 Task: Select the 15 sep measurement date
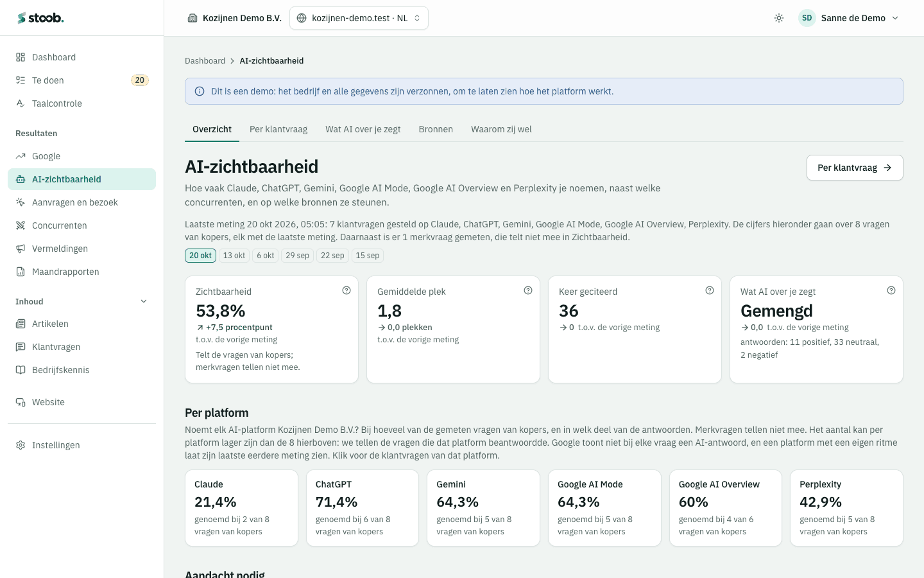click(x=368, y=256)
